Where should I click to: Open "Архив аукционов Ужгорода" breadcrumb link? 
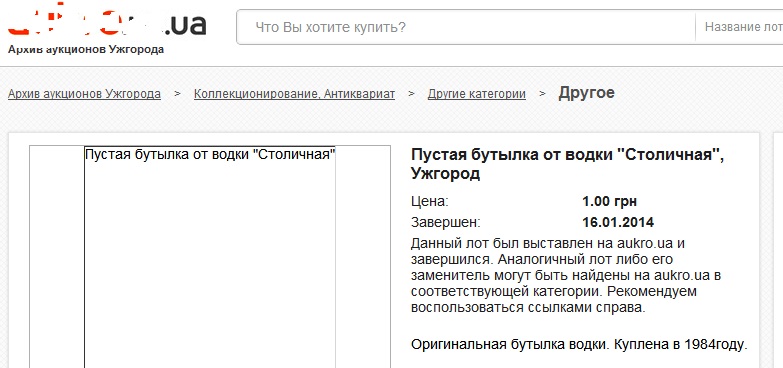(84, 94)
